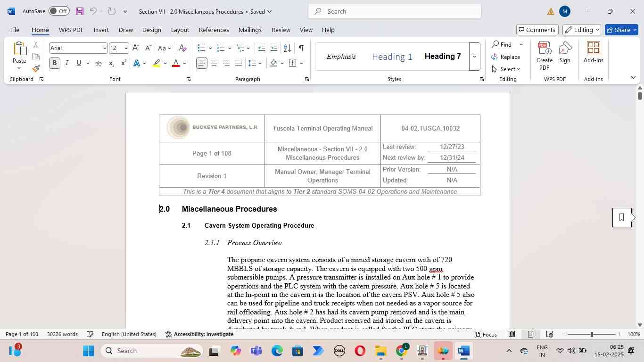Click the Read Mode view icon in status bar
Viewport: 644px width, 362px height.
click(x=512, y=334)
